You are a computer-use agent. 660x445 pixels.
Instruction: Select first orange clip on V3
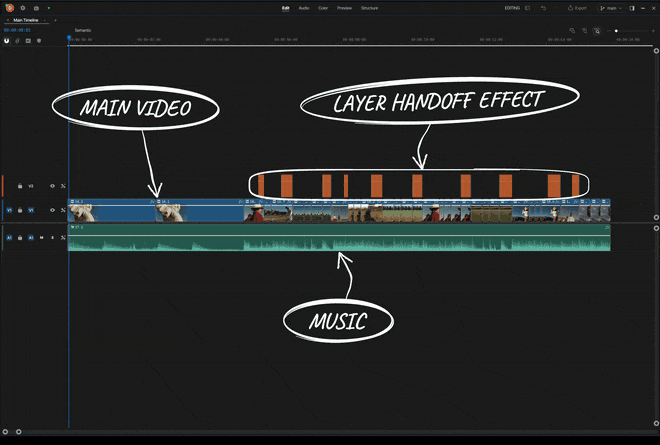(261, 186)
